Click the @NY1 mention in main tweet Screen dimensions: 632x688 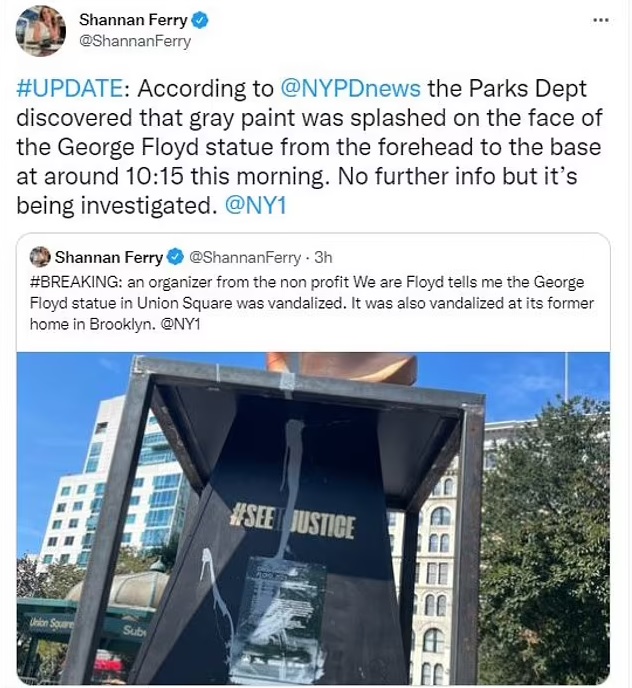pyautogui.click(x=255, y=205)
